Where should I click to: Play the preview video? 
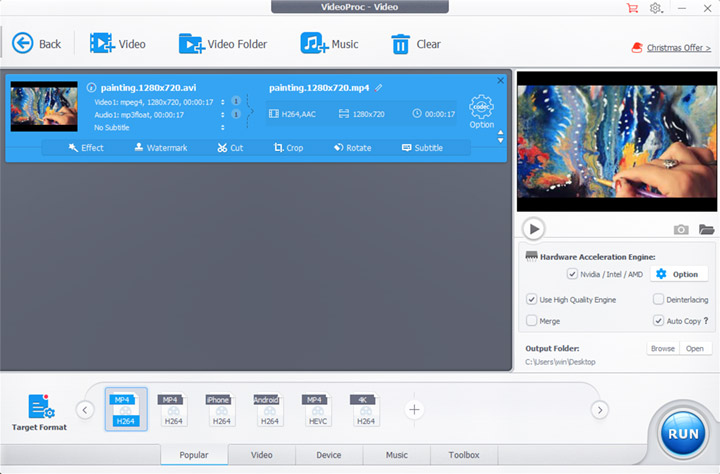tap(534, 229)
